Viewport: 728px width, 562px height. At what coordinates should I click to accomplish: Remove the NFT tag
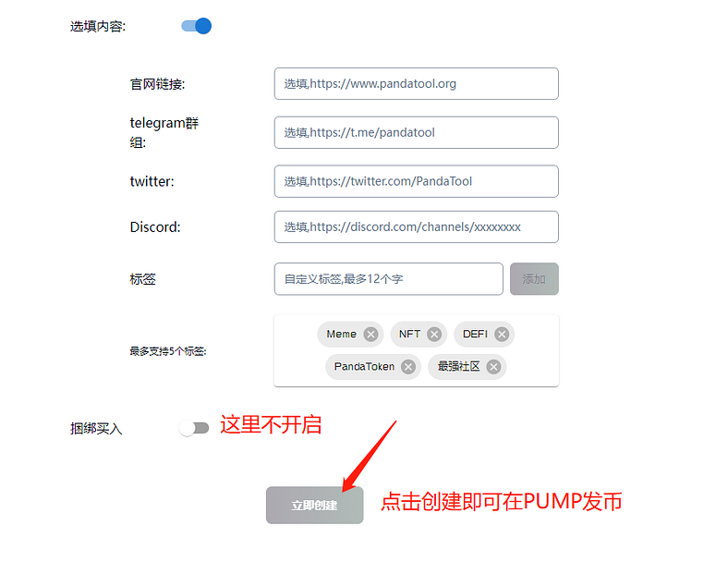(x=434, y=335)
